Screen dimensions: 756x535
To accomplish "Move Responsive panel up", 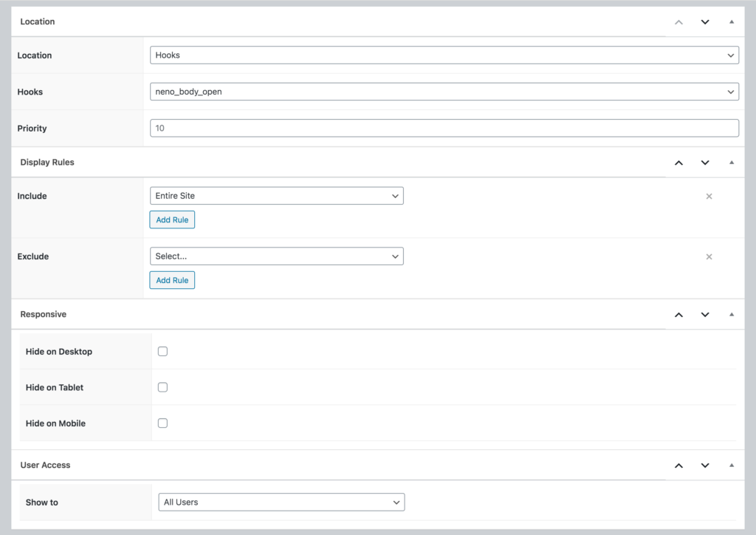I will [678, 315].
